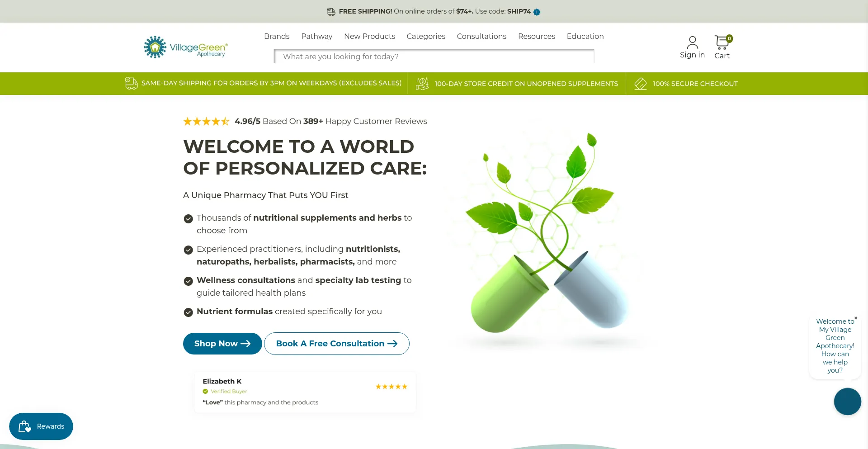Viewport: 868px width, 449px height.
Task: Click the 100-day store credit icon
Action: [422, 84]
